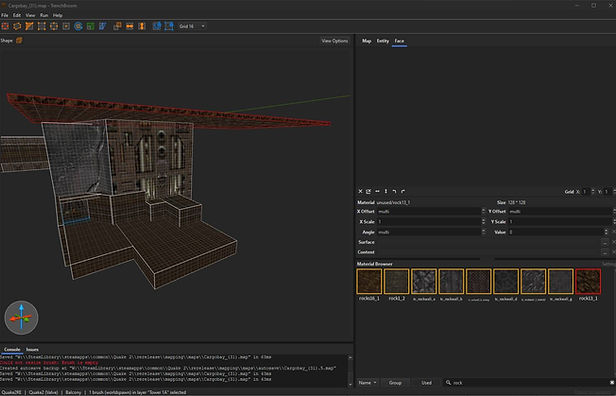
Task: Open View Options in the viewport
Action: (x=335, y=41)
